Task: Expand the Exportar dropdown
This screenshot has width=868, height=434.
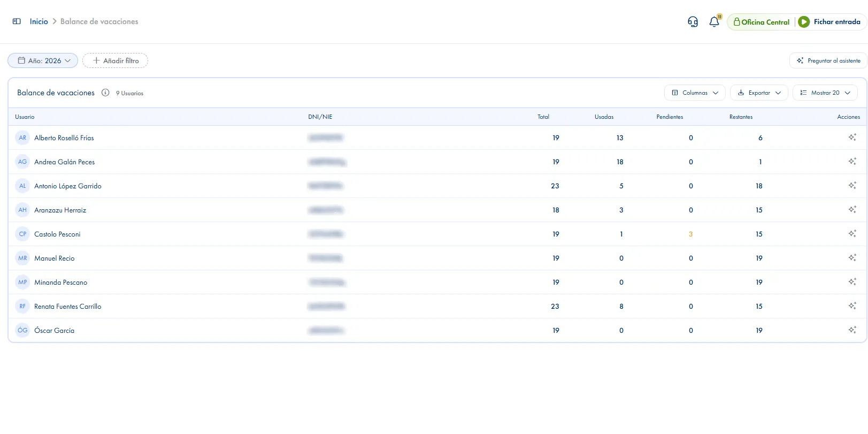Action: (x=759, y=93)
